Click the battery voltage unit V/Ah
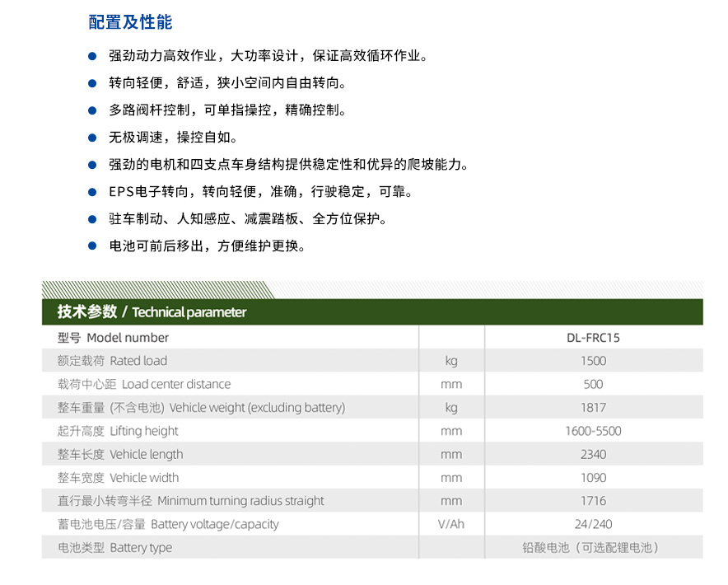 pos(451,524)
